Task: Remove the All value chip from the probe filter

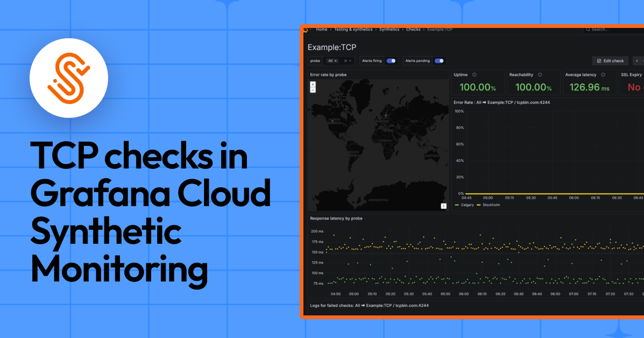Action: coord(335,61)
